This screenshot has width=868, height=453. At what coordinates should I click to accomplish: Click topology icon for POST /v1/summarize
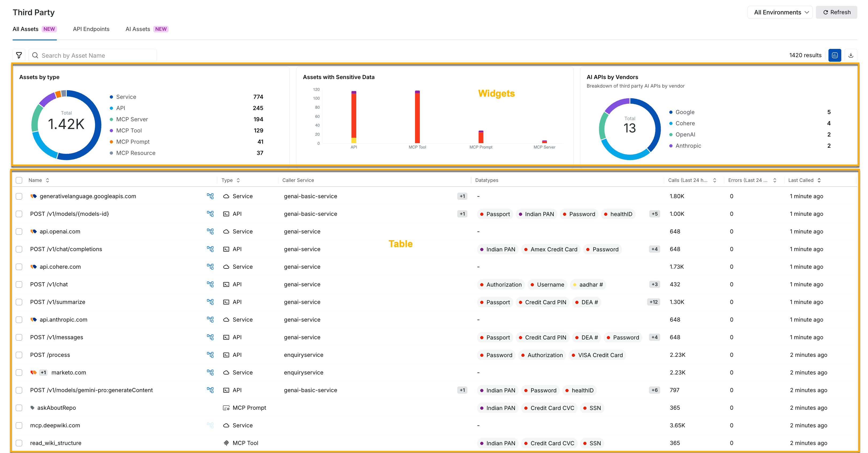click(210, 302)
